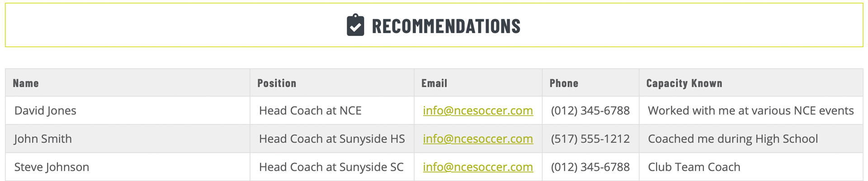Open John Smith's info@ncesoccer.com email link
This screenshot has width=868, height=181.
tap(478, 138)
